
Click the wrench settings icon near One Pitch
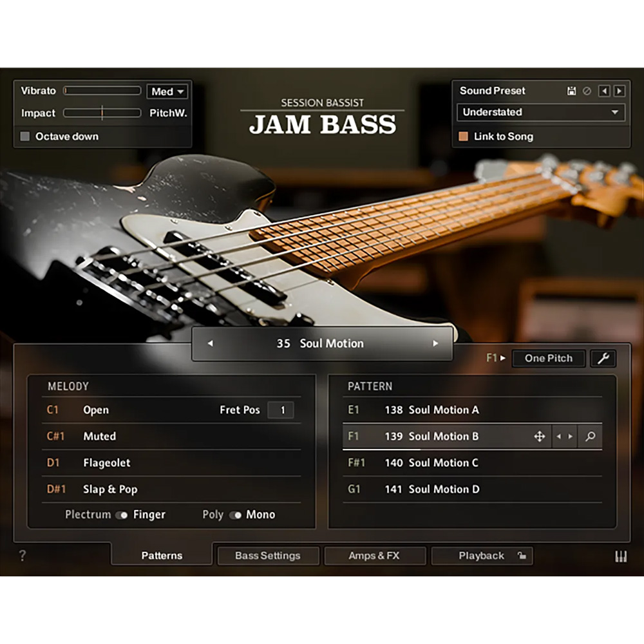click(x=603, y=359)
